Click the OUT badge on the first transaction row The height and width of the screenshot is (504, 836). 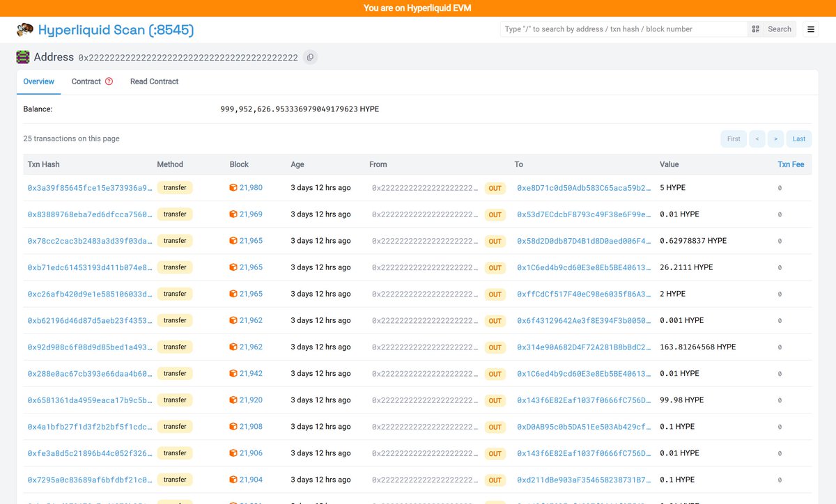coord(495,187)
